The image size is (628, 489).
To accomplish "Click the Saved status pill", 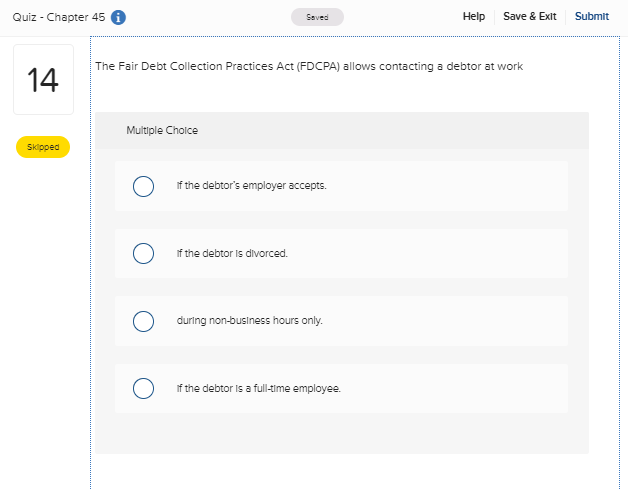I will [x=317, y=17].
